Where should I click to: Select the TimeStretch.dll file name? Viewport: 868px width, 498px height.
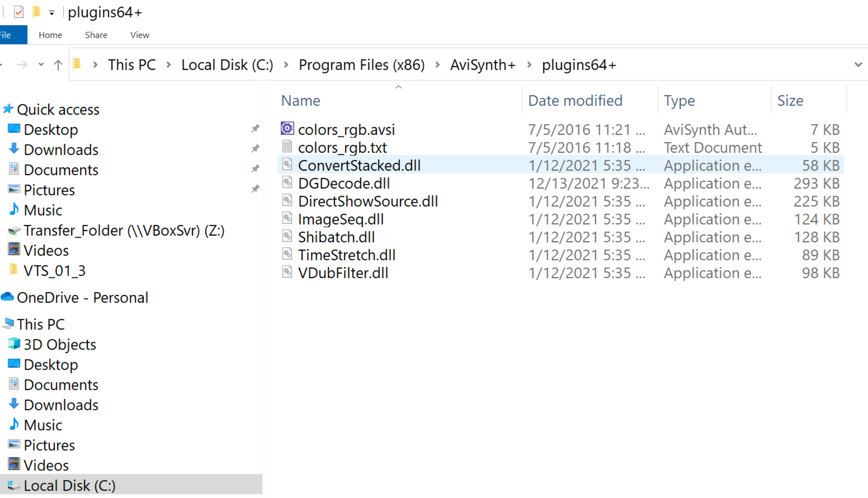347,255
